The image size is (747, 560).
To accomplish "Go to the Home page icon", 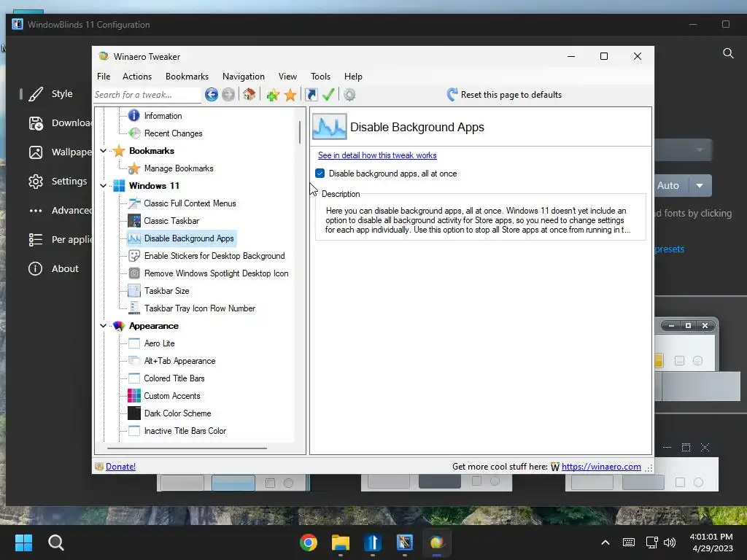I will (x=249, y=95).
